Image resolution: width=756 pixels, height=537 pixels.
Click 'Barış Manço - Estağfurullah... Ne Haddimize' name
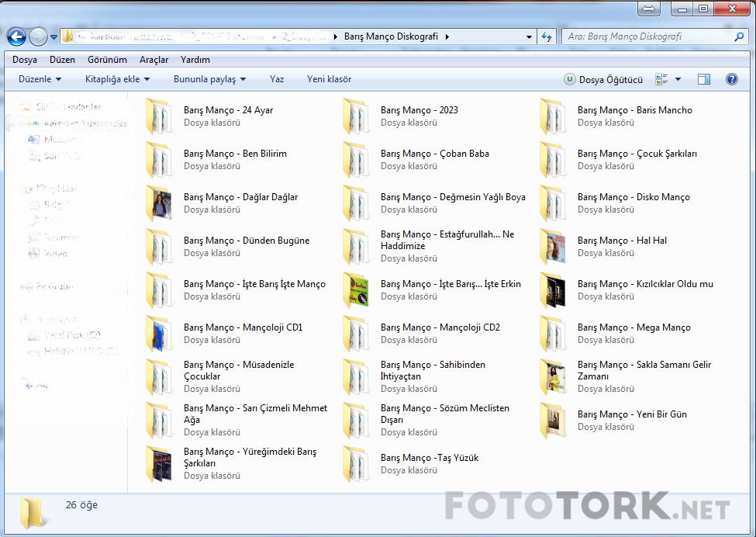(x=447, y=240)
